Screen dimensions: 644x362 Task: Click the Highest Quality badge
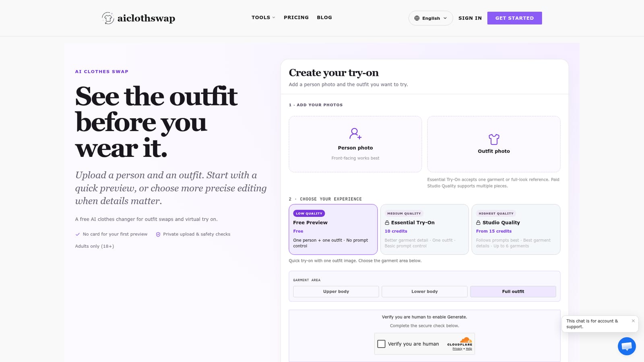tap(496, 214)
